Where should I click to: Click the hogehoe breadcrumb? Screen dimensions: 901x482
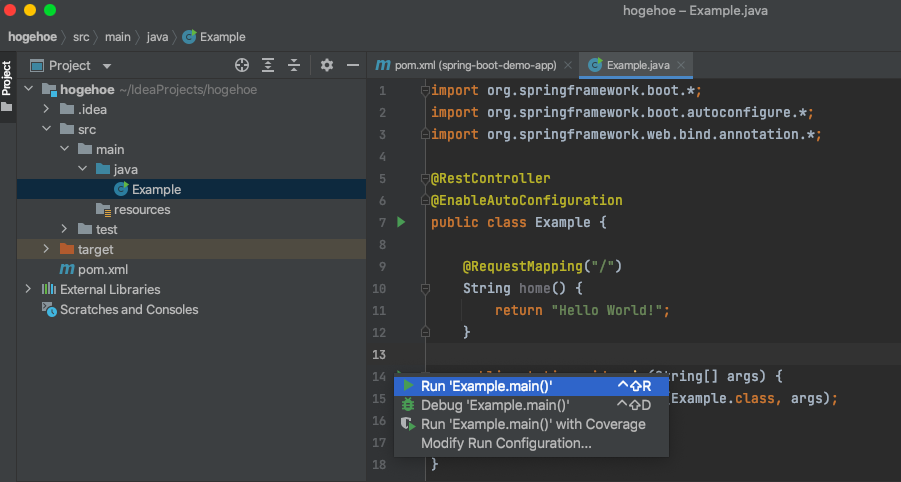(33, 37)
